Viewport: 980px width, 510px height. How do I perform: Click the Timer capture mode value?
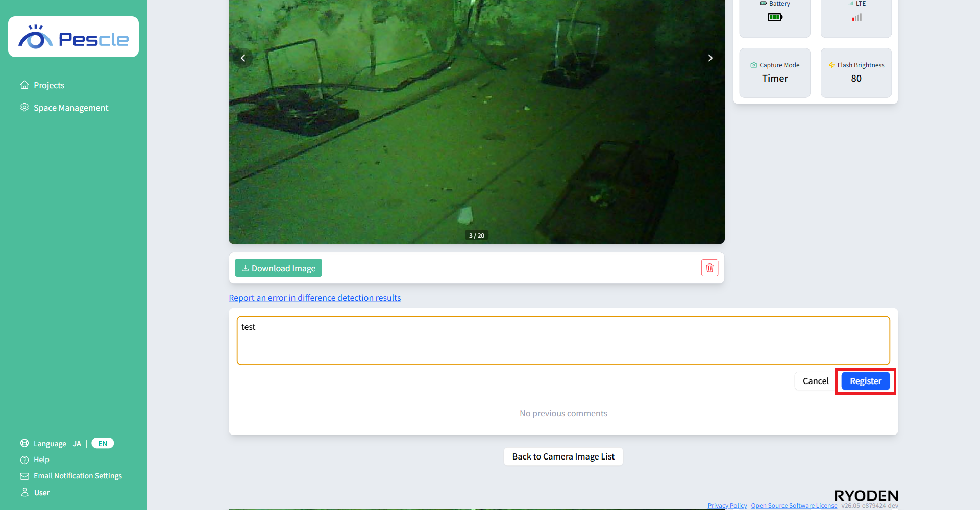tap(775, 78)
